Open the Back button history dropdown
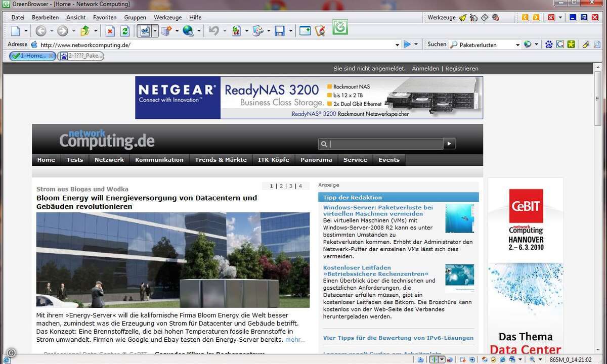The image size is (607, 364). click(51, 31)
